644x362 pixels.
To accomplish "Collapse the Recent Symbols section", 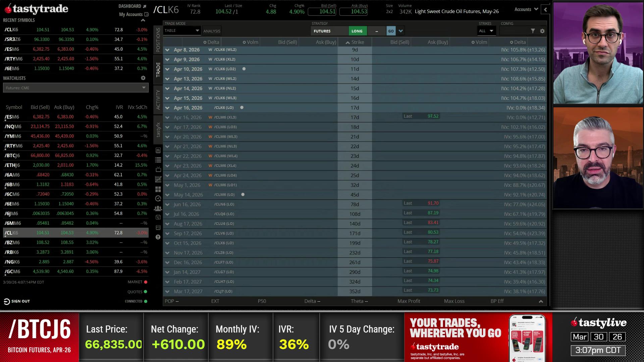I will click(143, 20).
